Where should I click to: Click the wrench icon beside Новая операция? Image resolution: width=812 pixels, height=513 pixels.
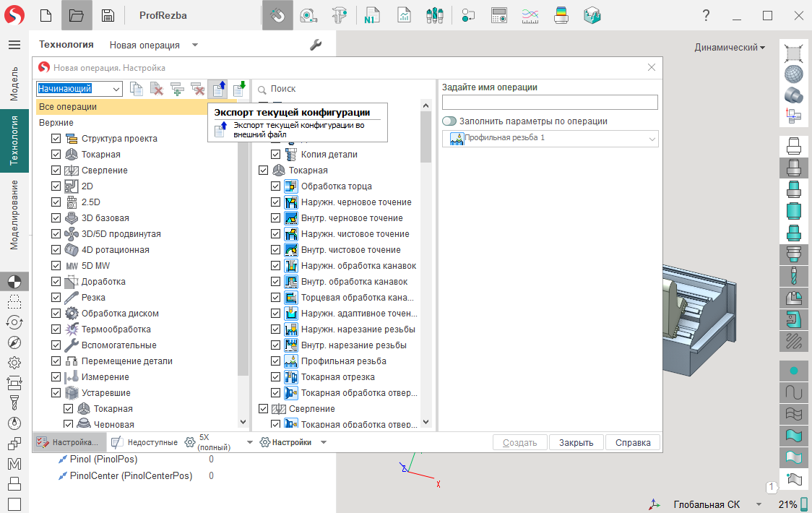point(316,45)
